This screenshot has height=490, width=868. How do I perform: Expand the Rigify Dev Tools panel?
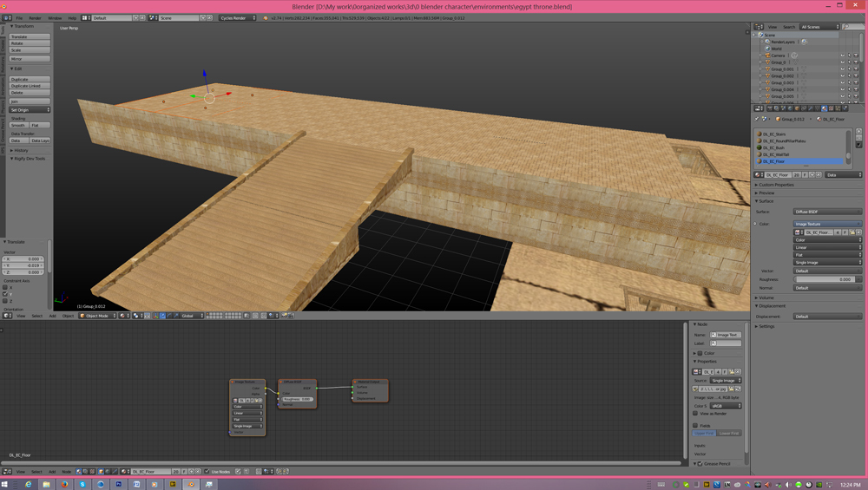click(x=28, y=159)
